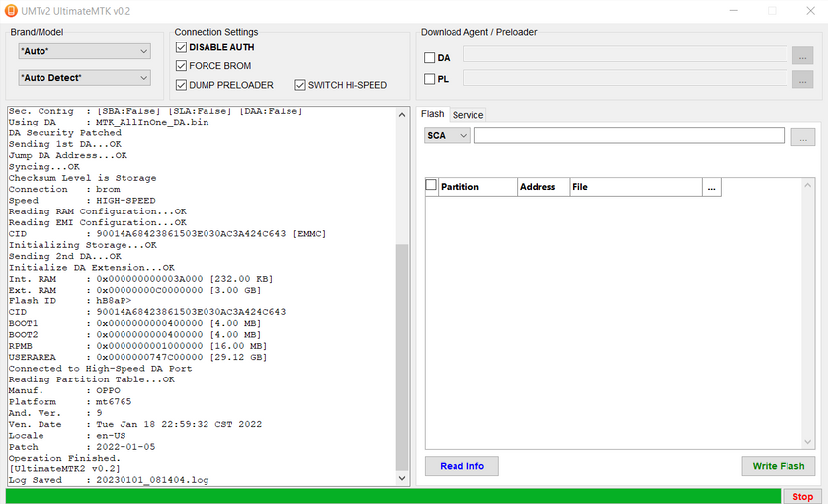Click partition list scroll up arrow
The image size is (828, 504).
click(808, 185)
